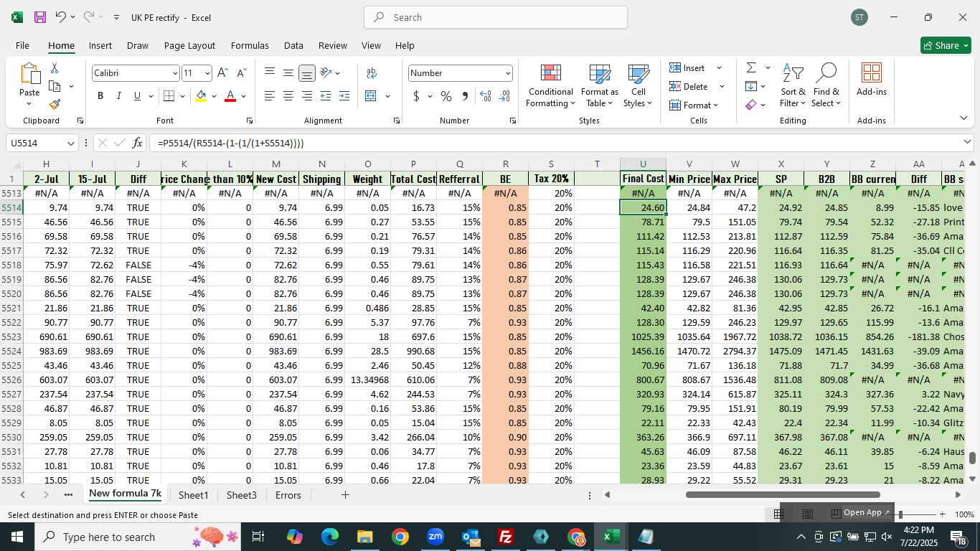This screenshot has height=551, width=980.
Task: Click the Insert Function fx icon
Action: coord(138,143)
